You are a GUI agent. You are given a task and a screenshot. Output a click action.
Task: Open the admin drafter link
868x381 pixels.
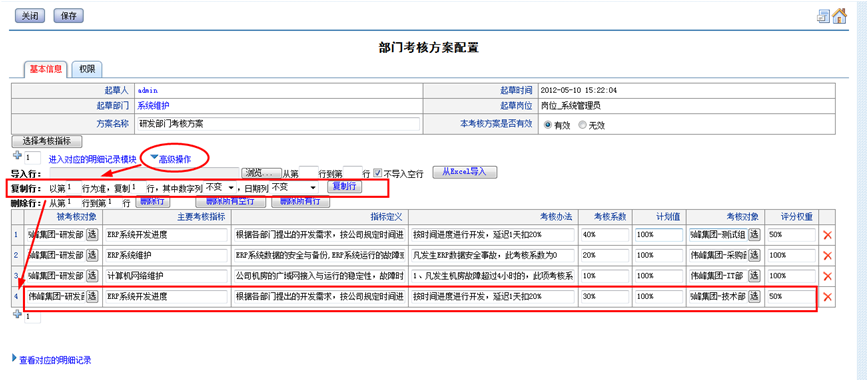[x=148, y=90]
